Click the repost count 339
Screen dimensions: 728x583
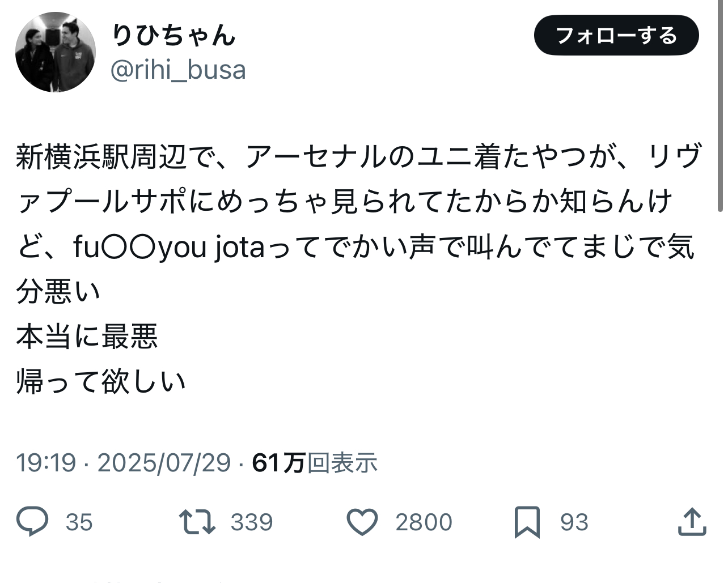click(251, 522)
